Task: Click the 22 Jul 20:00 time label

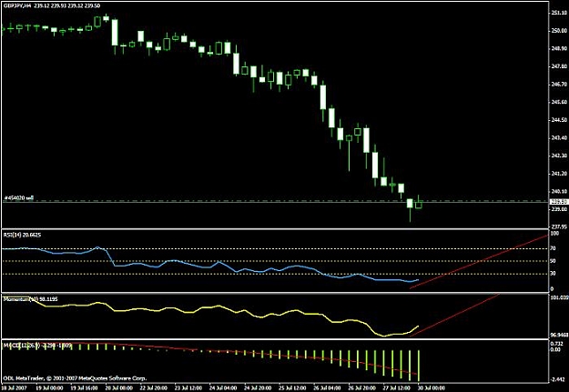Action: pyautogui.click(x=155, y=387)
